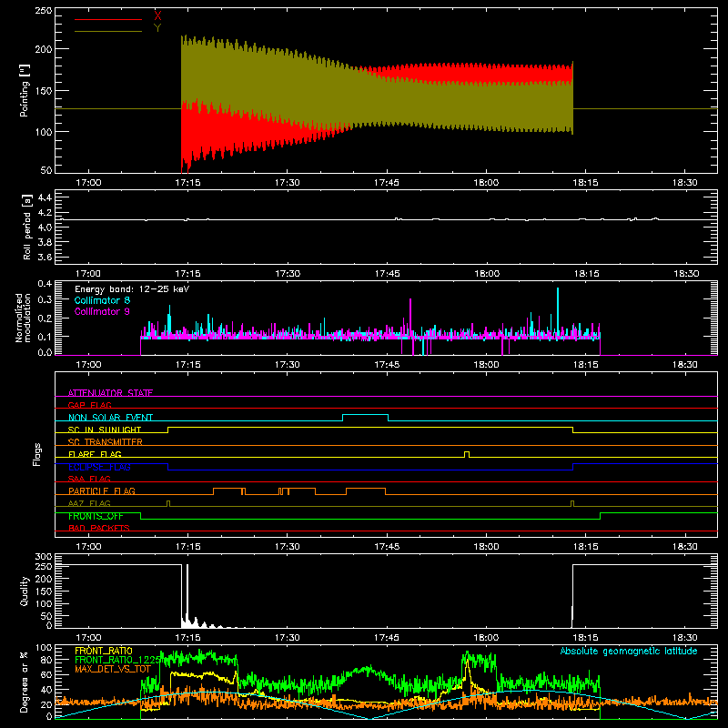Click the 4.4 tick on Roll period axis
728x728 pixels.
pos(45,197)
